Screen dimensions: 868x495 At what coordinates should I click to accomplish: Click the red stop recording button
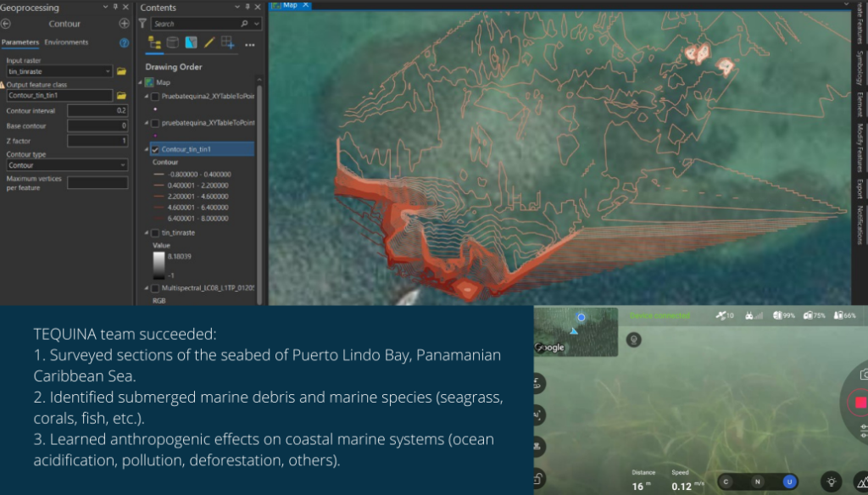point(860,403)
